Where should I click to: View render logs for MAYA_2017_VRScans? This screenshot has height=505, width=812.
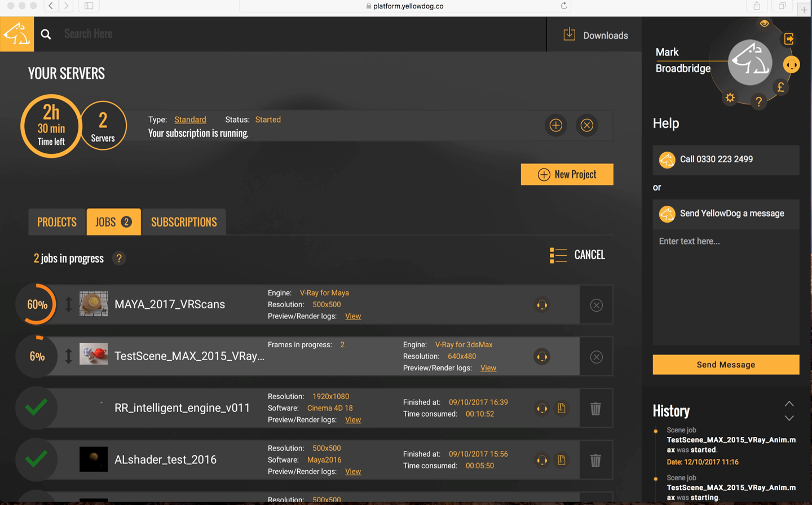coord(353,316)
